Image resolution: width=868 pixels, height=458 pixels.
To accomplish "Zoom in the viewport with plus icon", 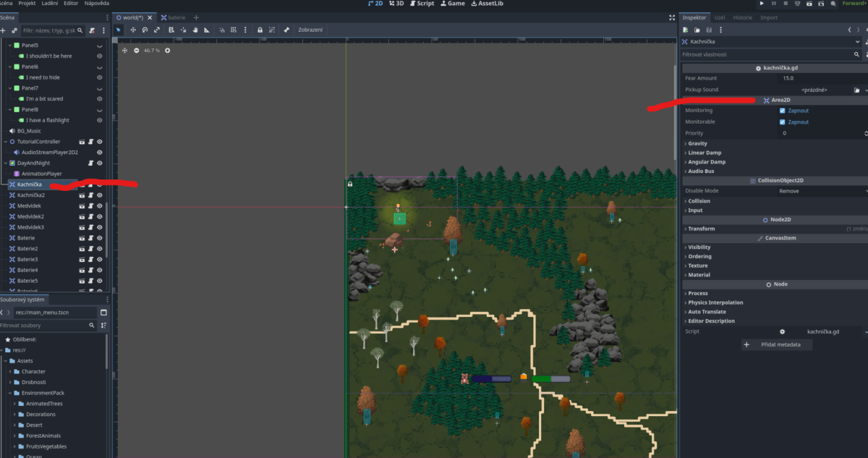I will [168, 51].
